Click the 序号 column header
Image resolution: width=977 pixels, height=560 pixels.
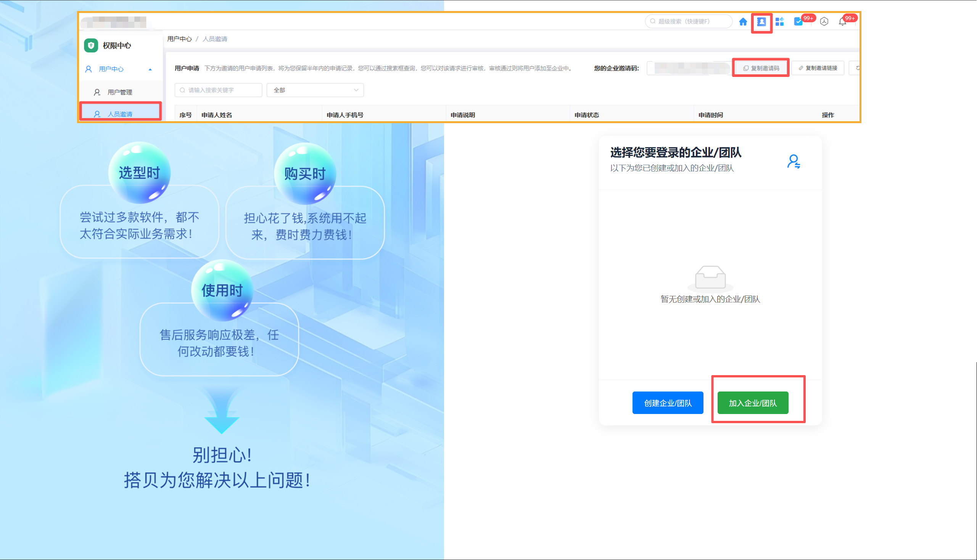point(185,115)
